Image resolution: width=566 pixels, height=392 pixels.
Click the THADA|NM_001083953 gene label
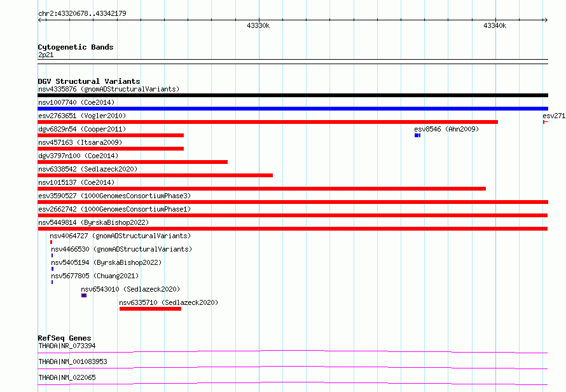point(72,362)
